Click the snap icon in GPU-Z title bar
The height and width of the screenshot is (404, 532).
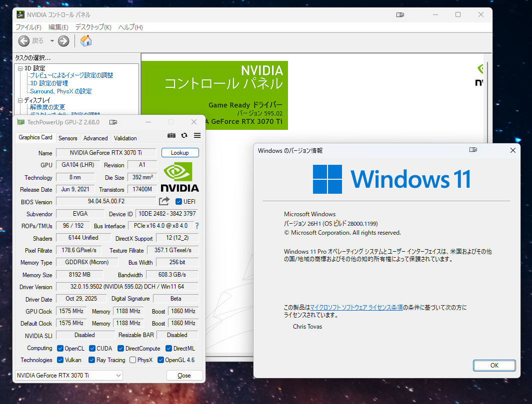(113, 122)
